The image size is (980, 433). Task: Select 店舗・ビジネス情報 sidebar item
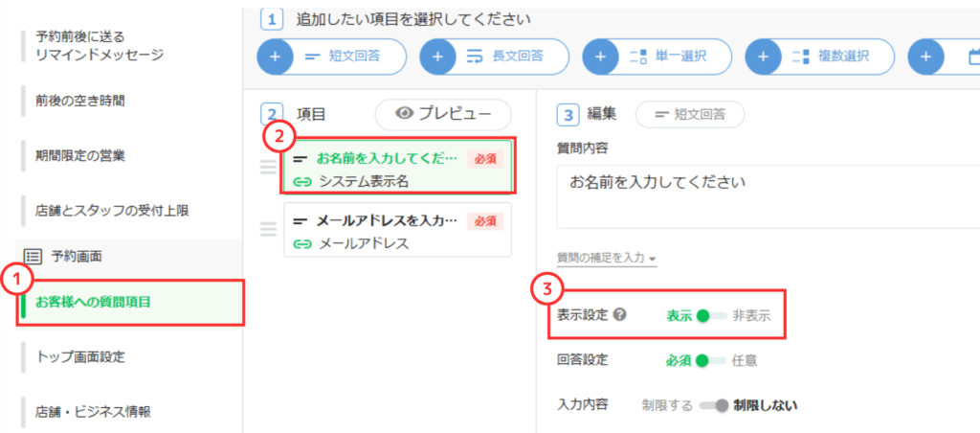tap(94, 412)
